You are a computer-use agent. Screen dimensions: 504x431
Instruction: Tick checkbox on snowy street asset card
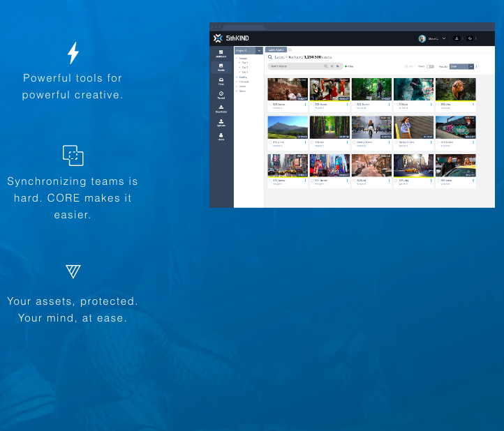tap(354, 181)
